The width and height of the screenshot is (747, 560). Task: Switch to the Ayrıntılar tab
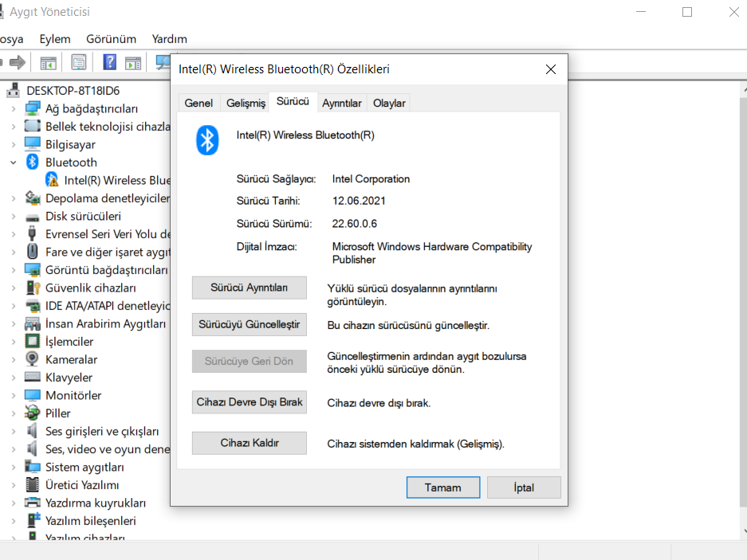point(341,103)
